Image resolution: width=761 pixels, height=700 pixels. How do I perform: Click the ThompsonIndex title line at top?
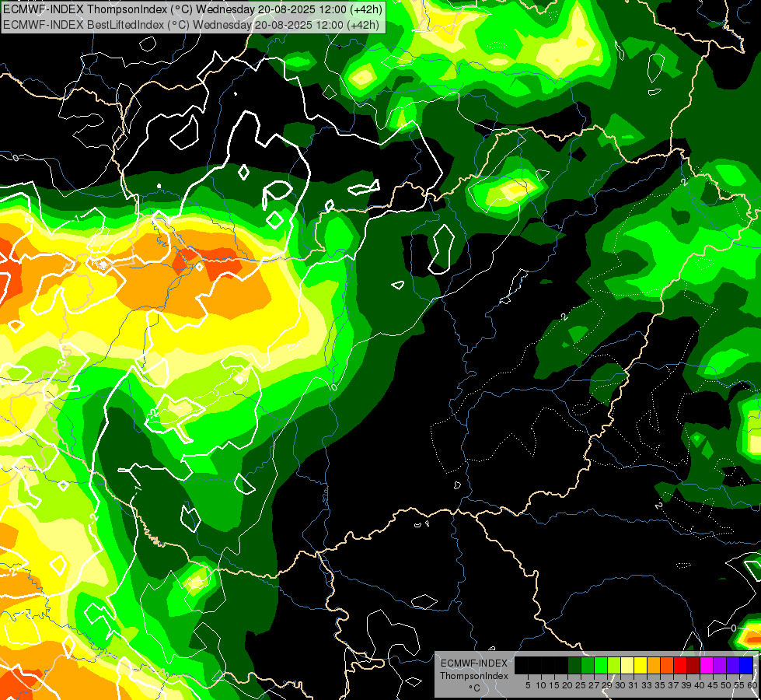pyautogui.click(x=192, y=9)
